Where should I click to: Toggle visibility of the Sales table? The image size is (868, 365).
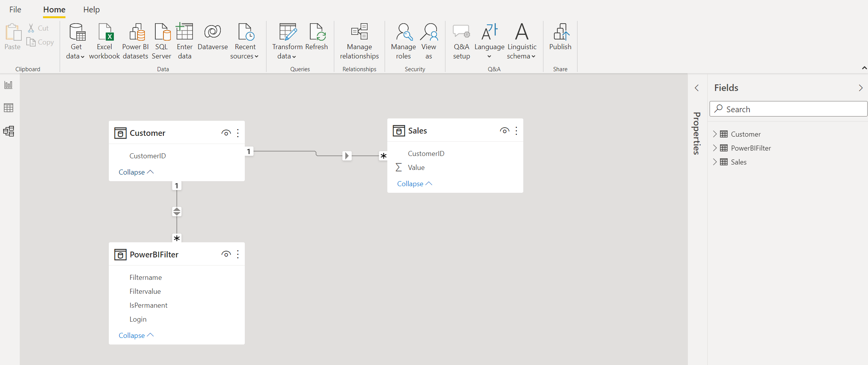pos(504,131)
